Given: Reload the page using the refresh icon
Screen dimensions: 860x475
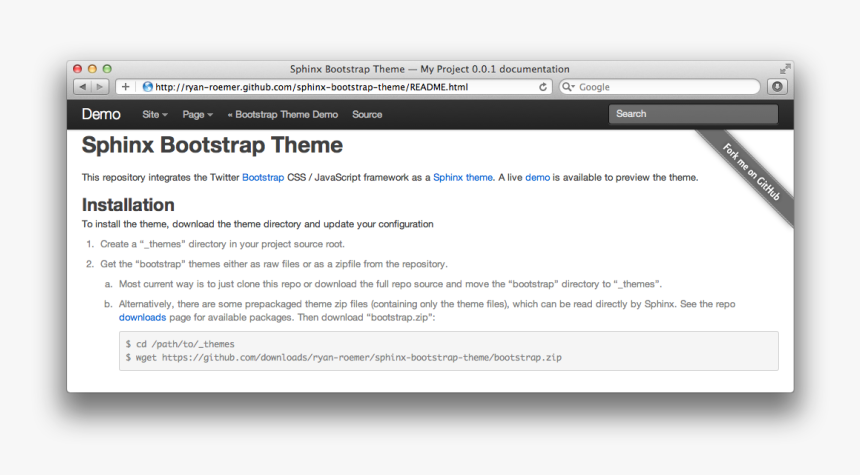Looking at the screenshot, I should point(542,87).
